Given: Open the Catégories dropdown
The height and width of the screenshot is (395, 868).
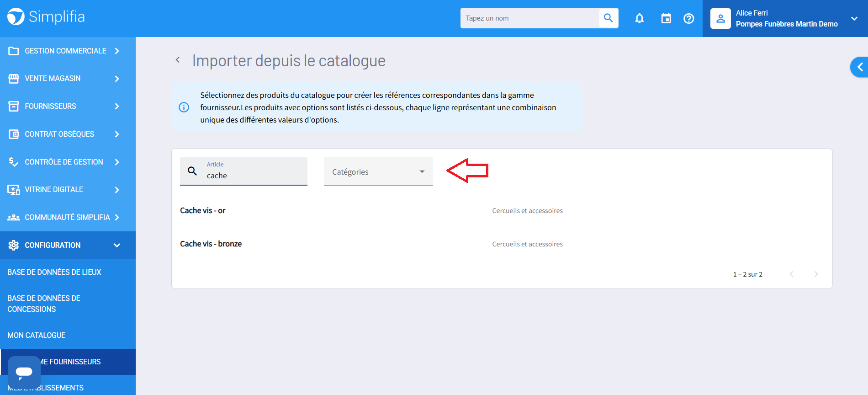Looking at the screenshot, I should click(x=378, y=171).
